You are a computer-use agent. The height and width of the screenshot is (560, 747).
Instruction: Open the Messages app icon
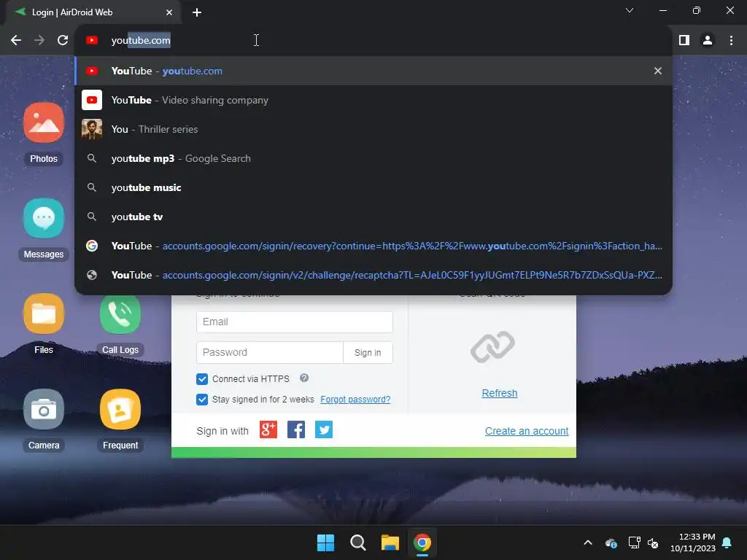43,218
